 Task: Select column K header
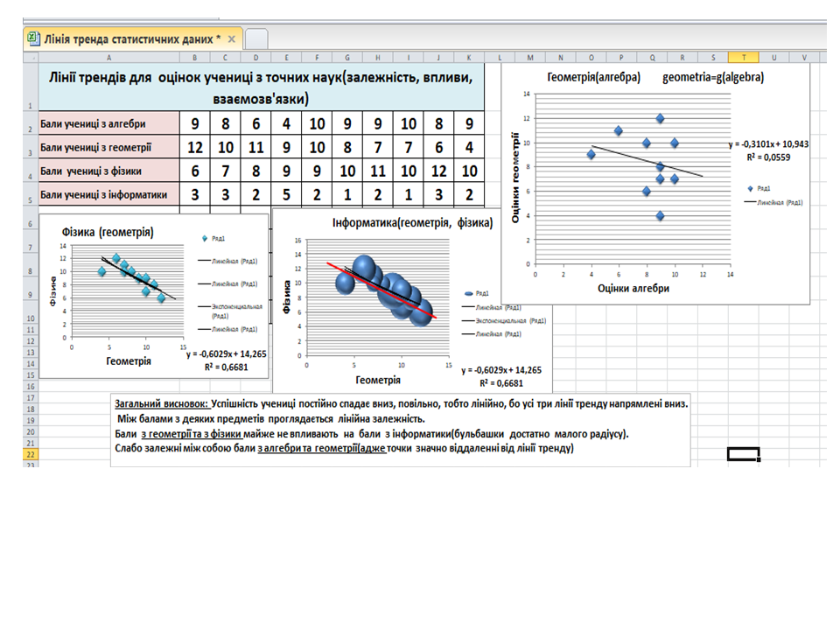coord(469,58)
